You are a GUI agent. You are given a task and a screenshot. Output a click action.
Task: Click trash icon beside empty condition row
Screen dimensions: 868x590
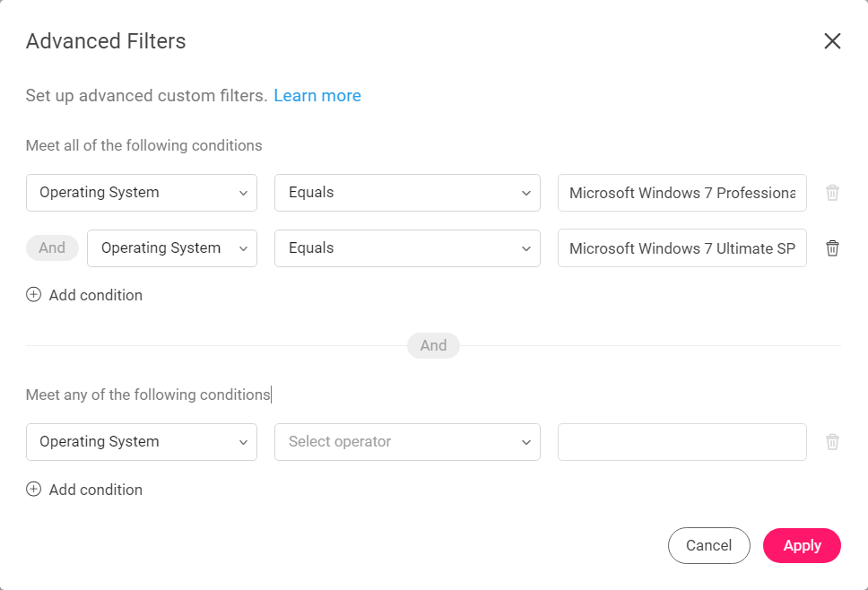832,442
